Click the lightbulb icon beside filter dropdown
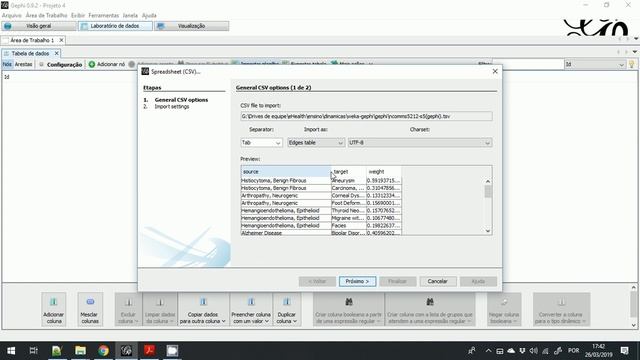Screen dimensions: 640x360 [632, 64]
